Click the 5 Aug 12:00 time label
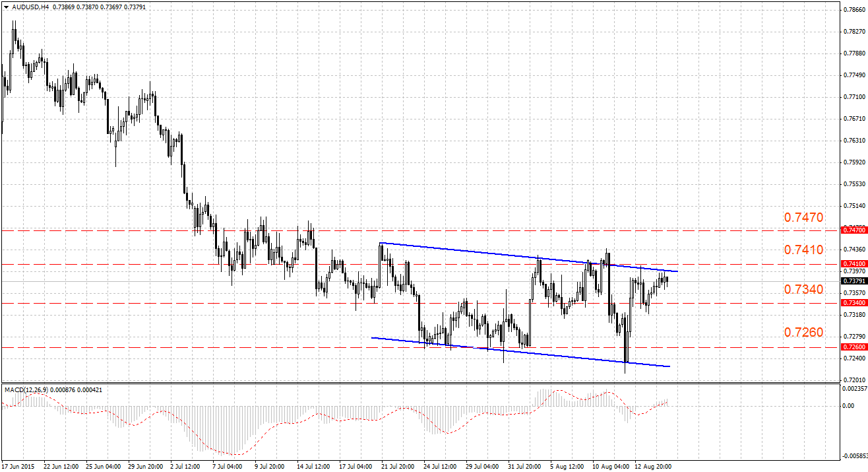This screenshot has height=472, width=868. [x=569, y=467]
